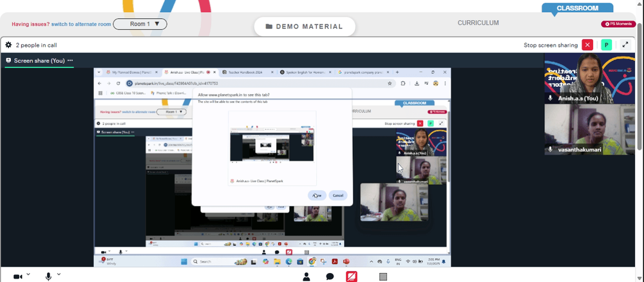Open File Explorer in shared taskbar
The width and height of the screenshot is (644, 282).
[277, 261]
